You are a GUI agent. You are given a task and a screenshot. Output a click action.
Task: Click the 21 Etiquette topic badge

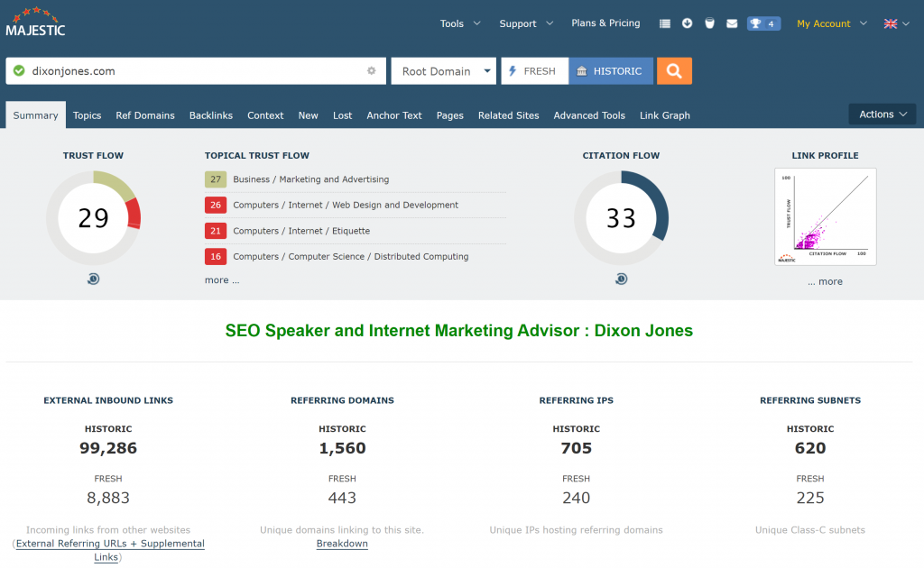pos(216,231)
